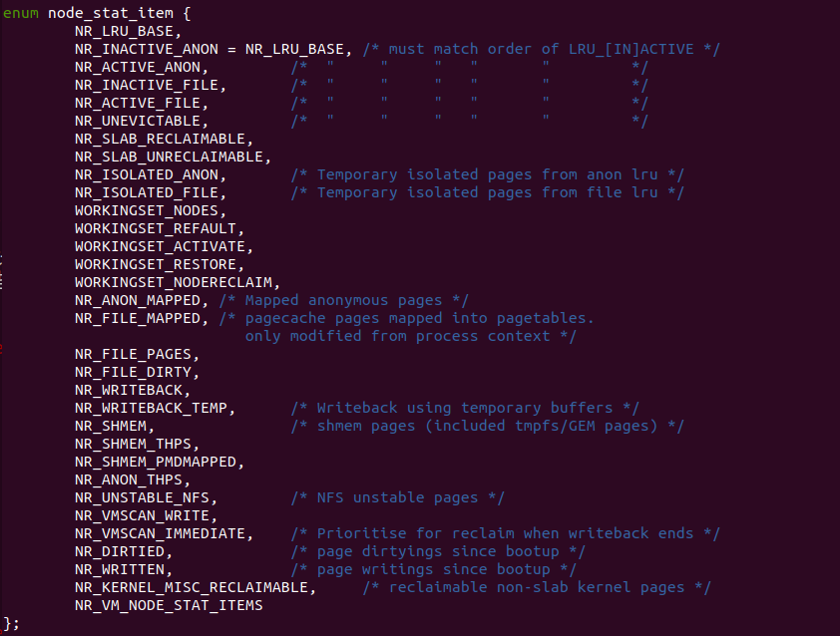This screenshot has height=636, width=840.
Task: Click the NR_ISOLATED_ANON identifier
Action: click(147, 174)
